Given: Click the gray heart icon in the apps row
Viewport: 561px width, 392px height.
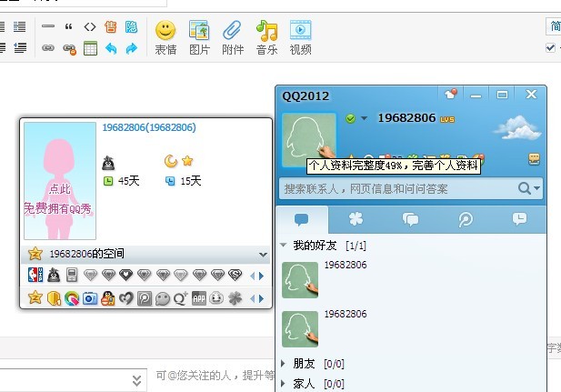Looking at the screenshot, I should coord(126,298).
